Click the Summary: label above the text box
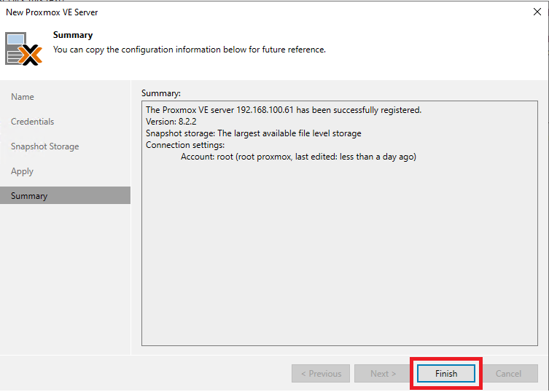This screenshot has width=549, height=392. (160, 93)
